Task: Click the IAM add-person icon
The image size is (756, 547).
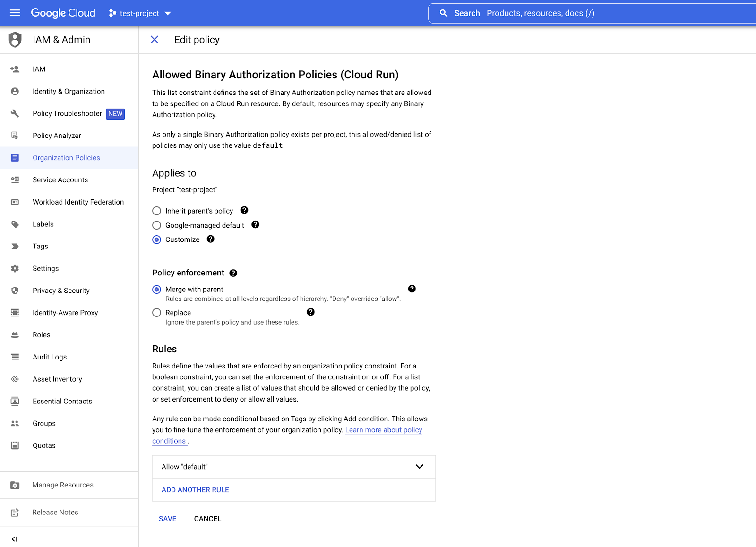Action: click(x=15, y=69)
